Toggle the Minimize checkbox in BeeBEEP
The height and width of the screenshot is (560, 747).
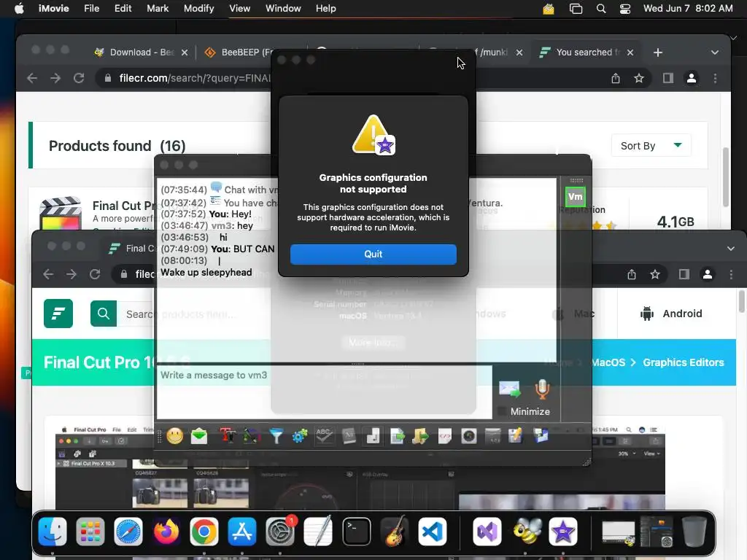click(502, 411)
